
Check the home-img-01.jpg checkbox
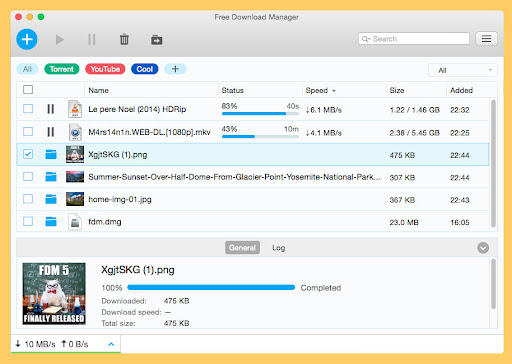[28, 199]
